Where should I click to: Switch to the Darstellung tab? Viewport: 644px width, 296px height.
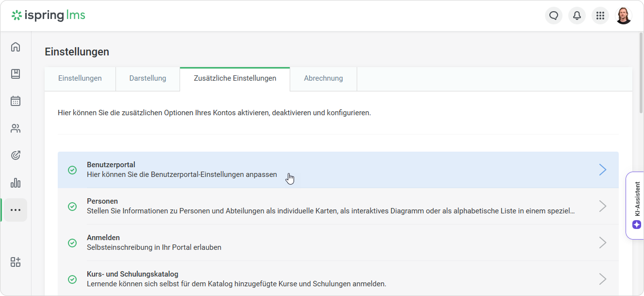[x=148, y=78]
